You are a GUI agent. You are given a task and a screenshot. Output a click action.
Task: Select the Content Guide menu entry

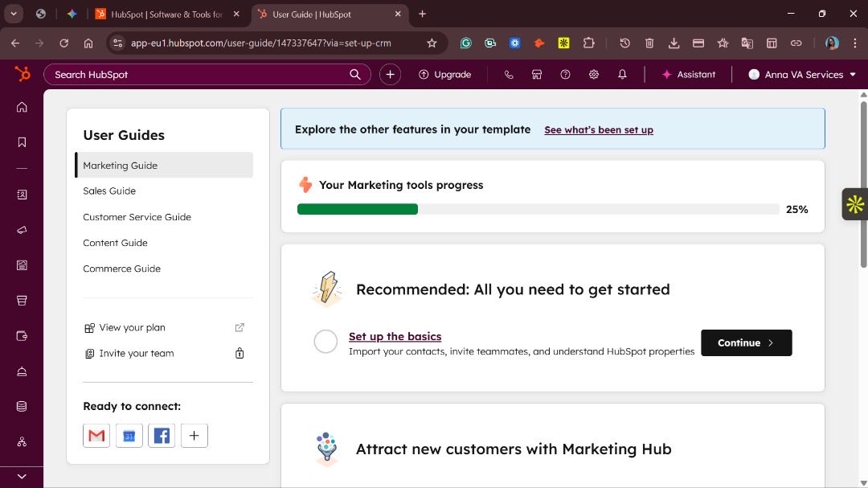pos(115,242)
